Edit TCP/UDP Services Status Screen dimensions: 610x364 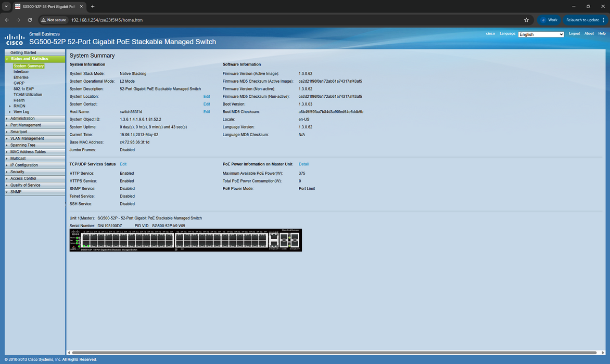tap(123, 164)
